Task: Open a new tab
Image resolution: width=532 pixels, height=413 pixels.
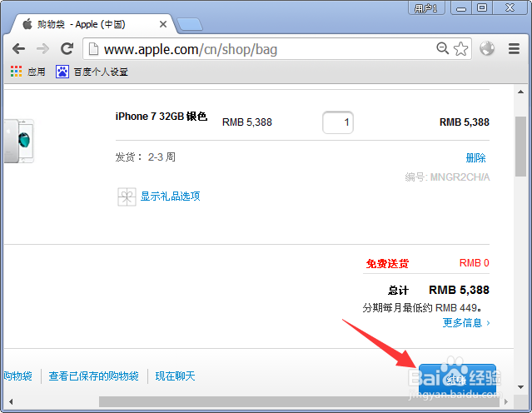Action: [x=190, y=24]
